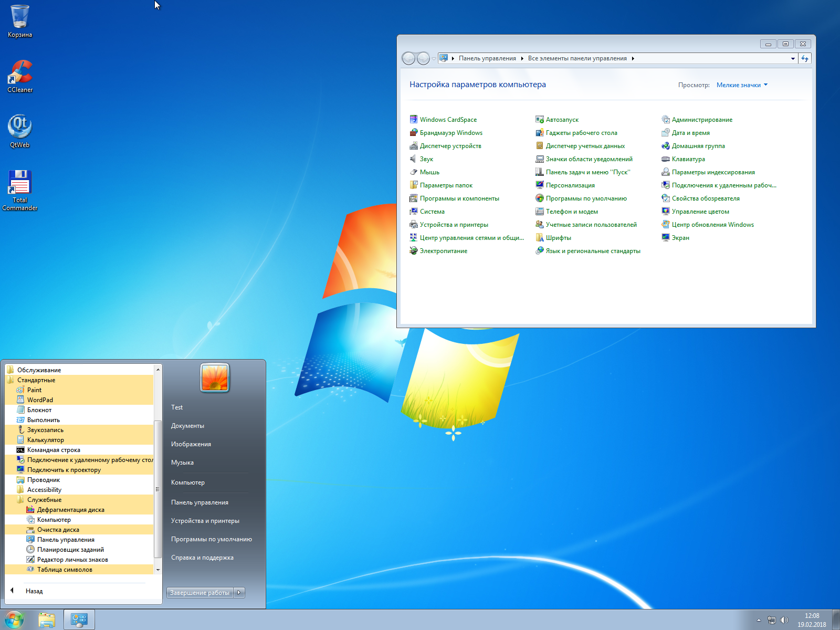Collapse the Стандартные folder in Start menu
The image size is (840, 630).
tap(36, 380)
